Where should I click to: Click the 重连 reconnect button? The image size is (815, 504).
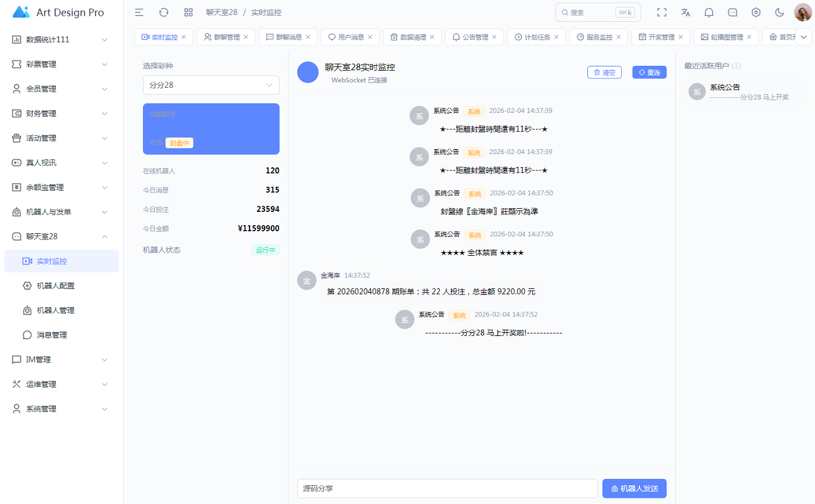tap(649, 73)
